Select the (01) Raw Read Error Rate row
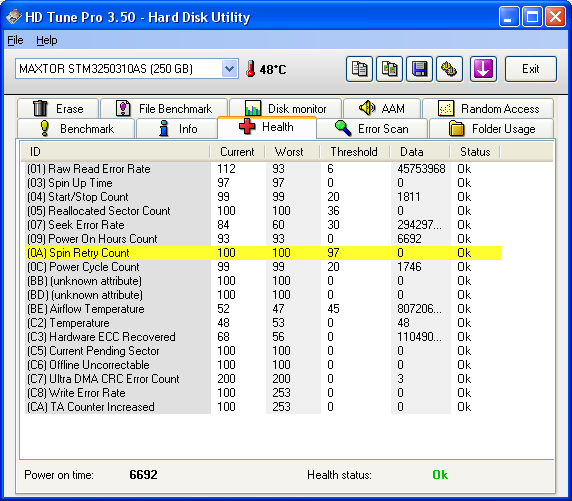Screen dimensions: 572x501 (263, 169)
